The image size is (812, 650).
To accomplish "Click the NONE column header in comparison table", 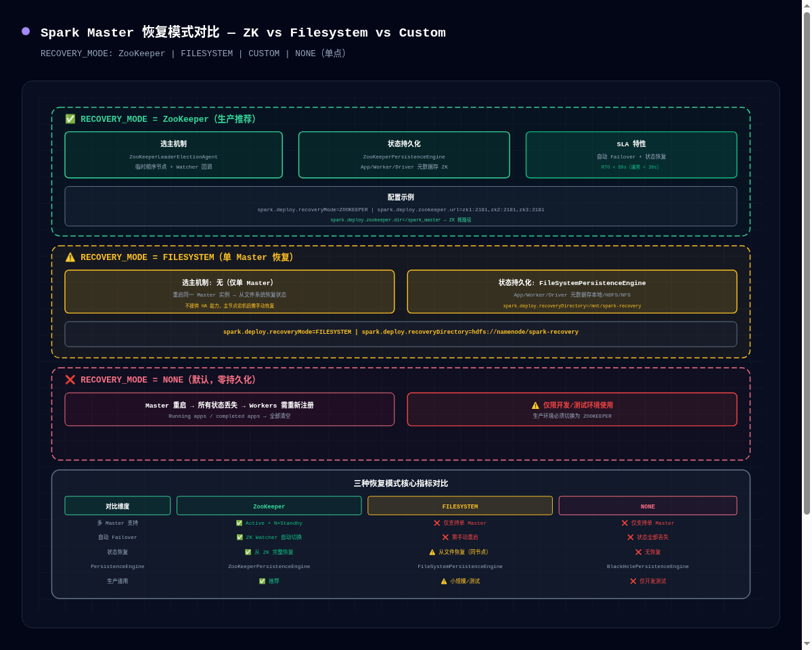I will 648,506.
